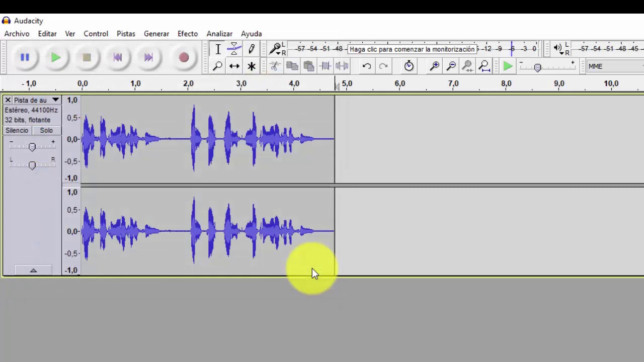Skip to end of track
This screenshot has width=644, height=362.
(x=148, y=57)
